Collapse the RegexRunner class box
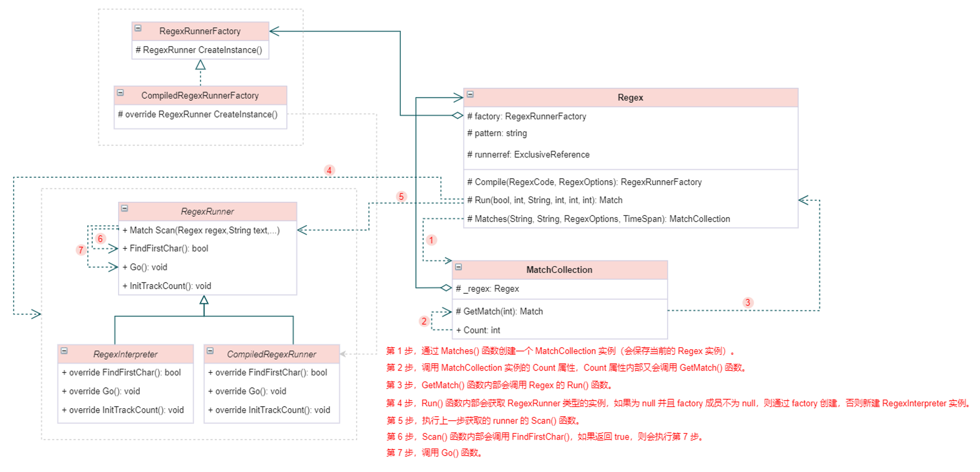The image size is (980, 472). coord(124,209)
